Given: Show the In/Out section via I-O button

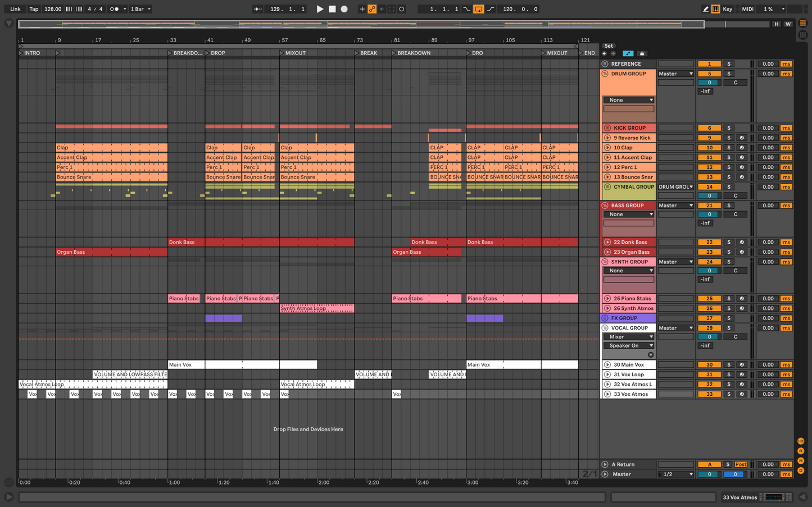Looking at the screenshot, I should pos(801,441).
